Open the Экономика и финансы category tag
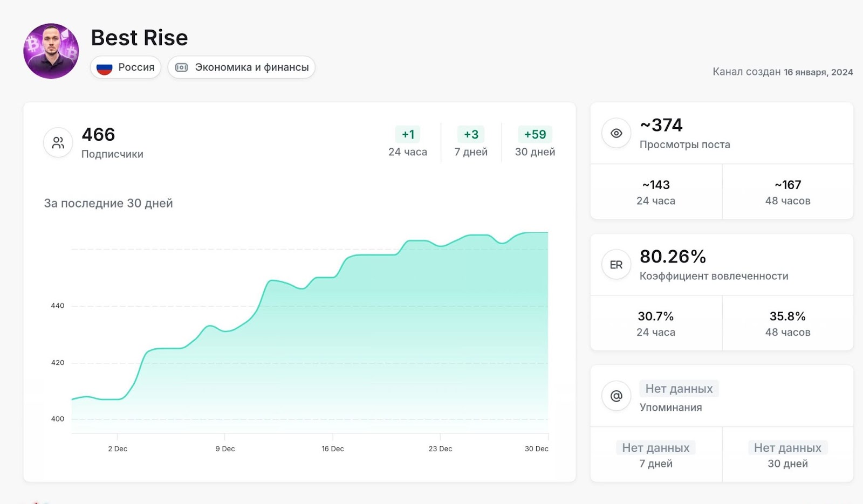 241,67
